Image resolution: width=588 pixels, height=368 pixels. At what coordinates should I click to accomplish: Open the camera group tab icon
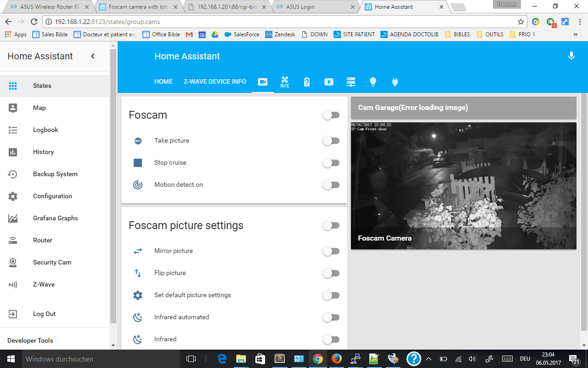(x=262, y=81)
